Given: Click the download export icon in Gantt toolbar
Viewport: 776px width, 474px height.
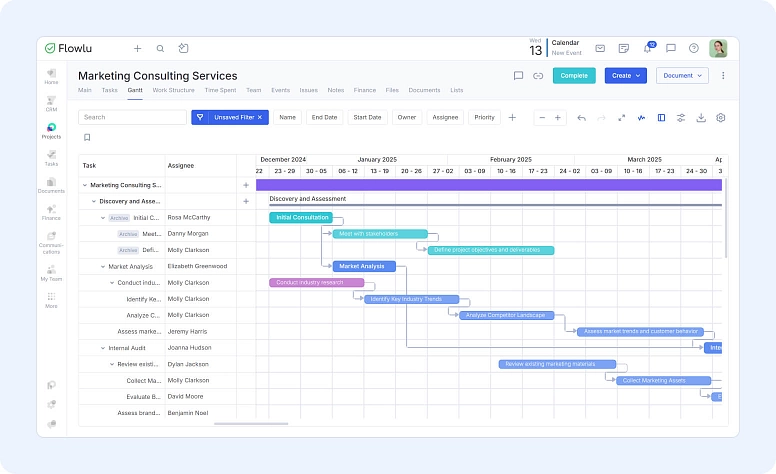Looking at the screenshot, I should (x=701, y=117).
